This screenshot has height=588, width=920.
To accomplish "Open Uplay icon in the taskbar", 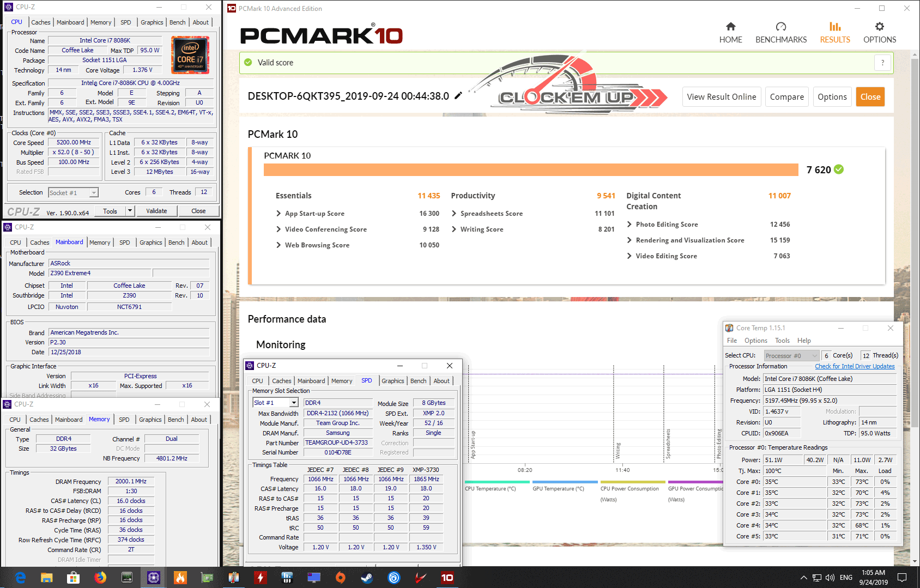I will 394,578.
